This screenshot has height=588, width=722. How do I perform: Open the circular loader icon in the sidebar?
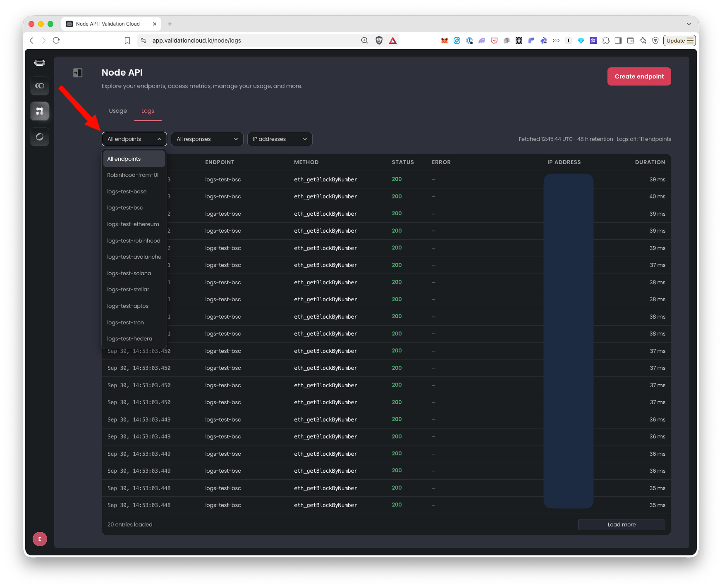[x=40, y=137]
